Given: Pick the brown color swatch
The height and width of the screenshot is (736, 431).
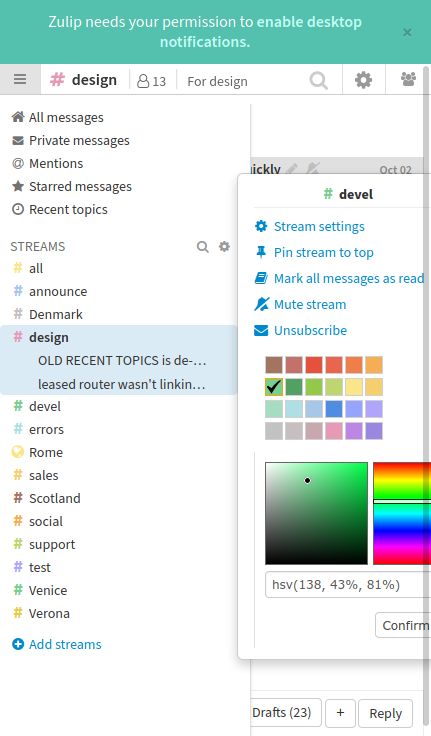Looking at the screenshot, I should tap(274, 365).
